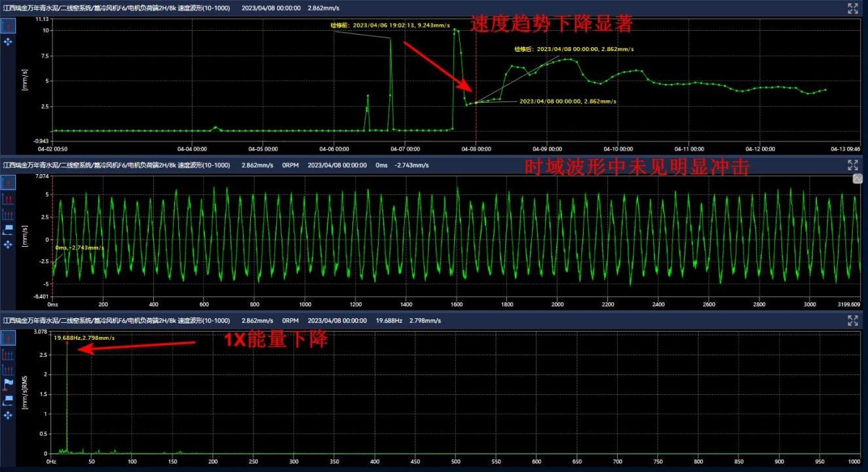Viewport: 868px width, 472px height.
Task: Click the pre-repair 9.243mm/s trend peak
Action: 391,39
